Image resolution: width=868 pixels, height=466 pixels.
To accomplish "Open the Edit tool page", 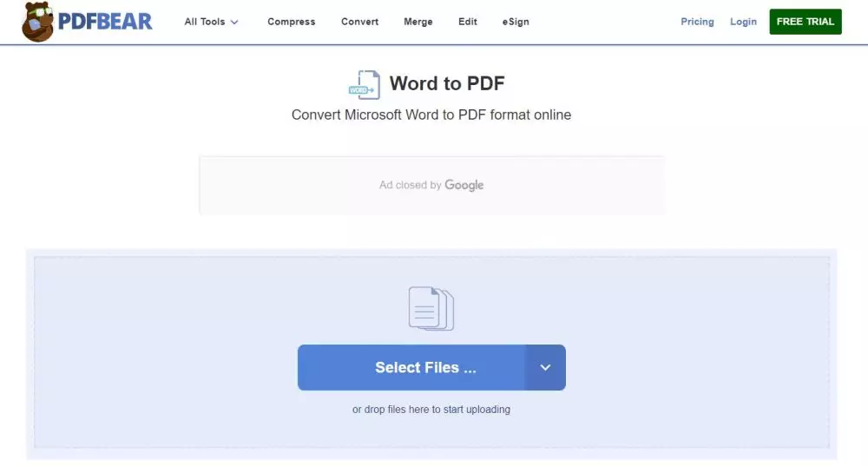I will tap(467, 22).
